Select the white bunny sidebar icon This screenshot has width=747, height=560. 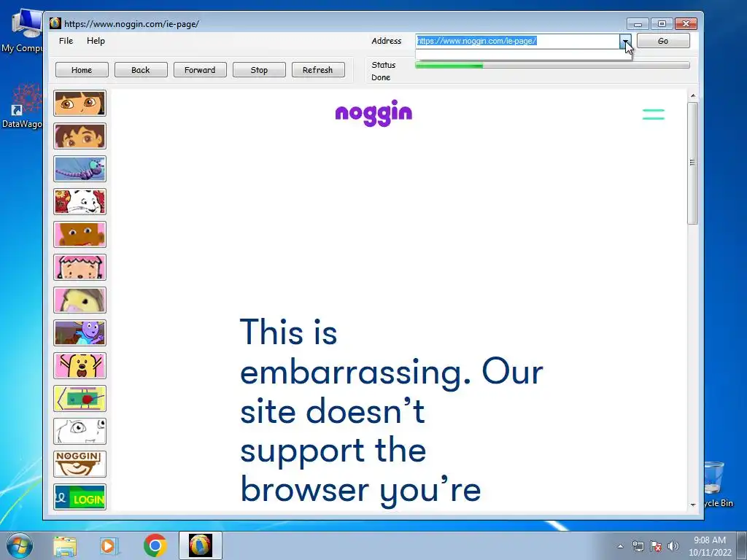pos(80,202)
